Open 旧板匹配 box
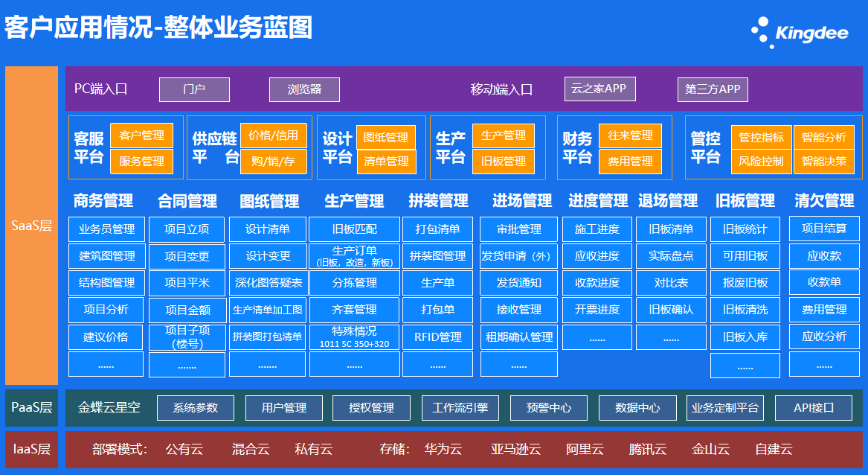The image size is (868, 475). click(354, 229)
